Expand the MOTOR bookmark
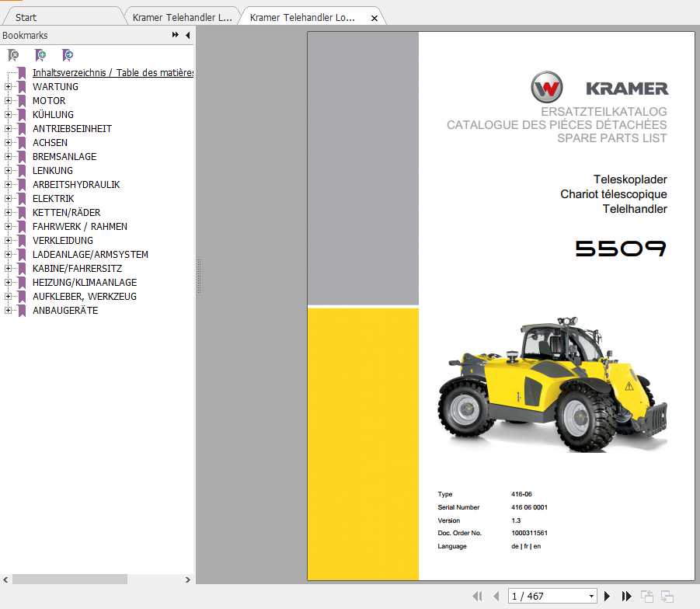Image resolution: width=700 pixels, height=609 pixels. point(8,100)
